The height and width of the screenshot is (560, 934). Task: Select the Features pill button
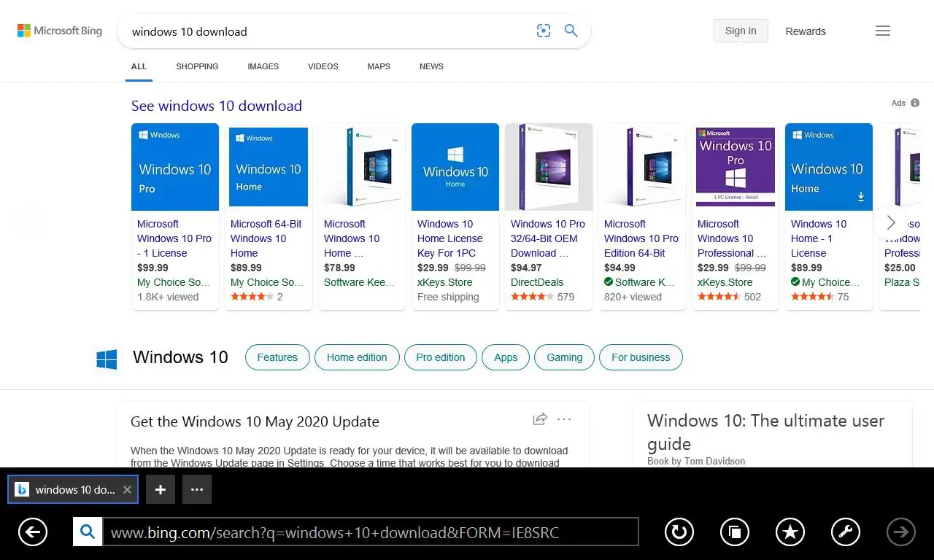pyautogui.click(x=277, y=357)
